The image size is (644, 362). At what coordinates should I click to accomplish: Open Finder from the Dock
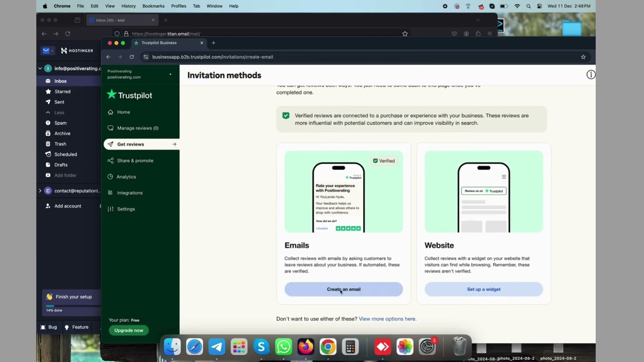(x=172, y=347)
